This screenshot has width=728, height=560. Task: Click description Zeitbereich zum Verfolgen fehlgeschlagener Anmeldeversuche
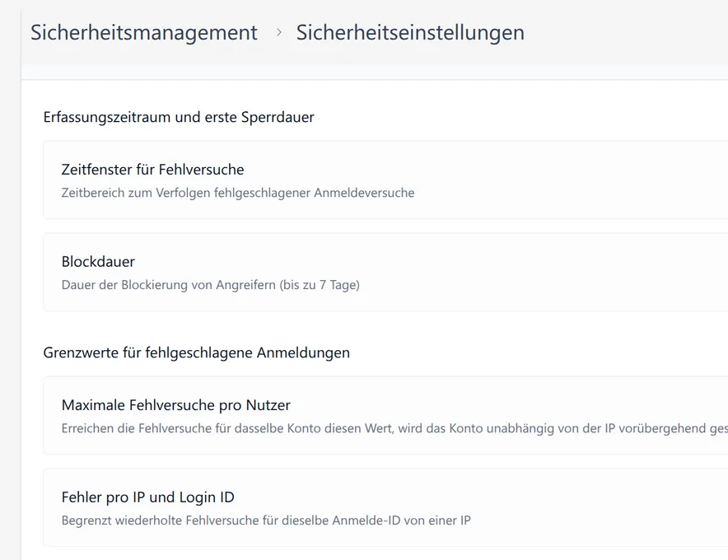[x=238, y=193]
